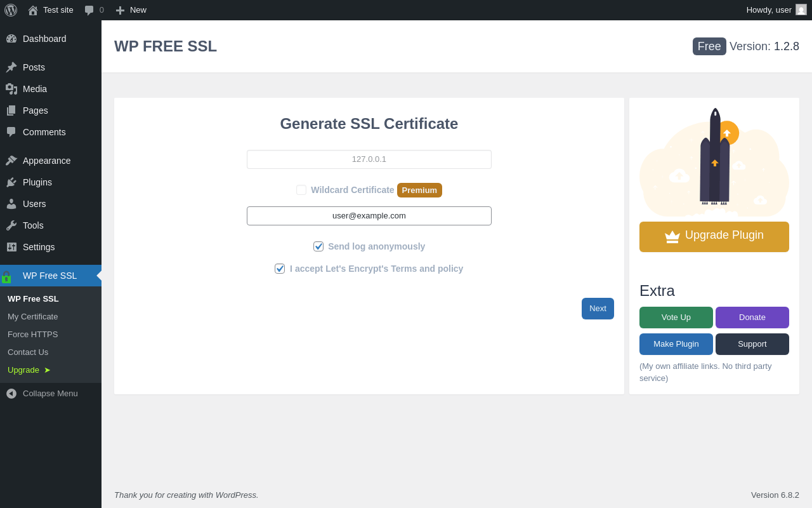The height and width of the screenshot is (508, 812).
Task: Click the user avatar in admin bar
Action: coord(801,10)
